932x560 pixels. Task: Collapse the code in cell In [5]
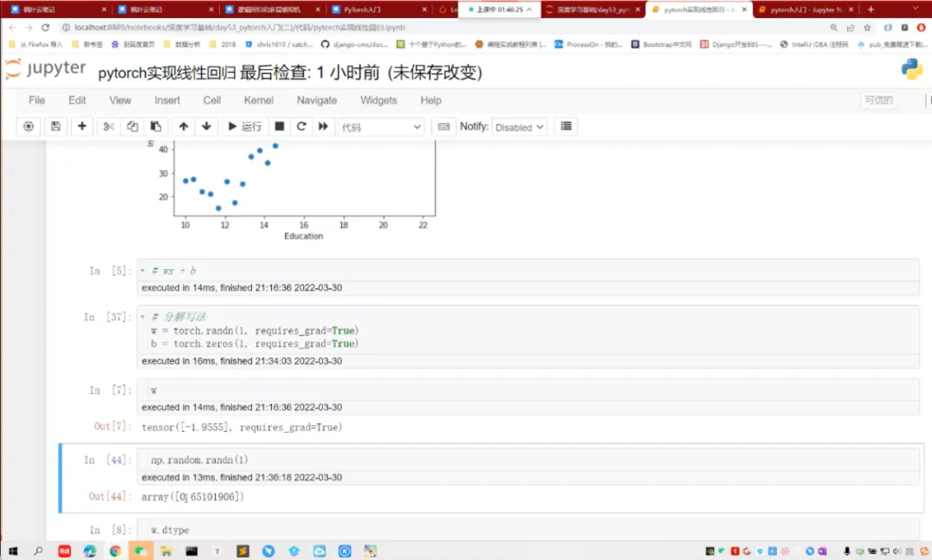click(142, 270)
